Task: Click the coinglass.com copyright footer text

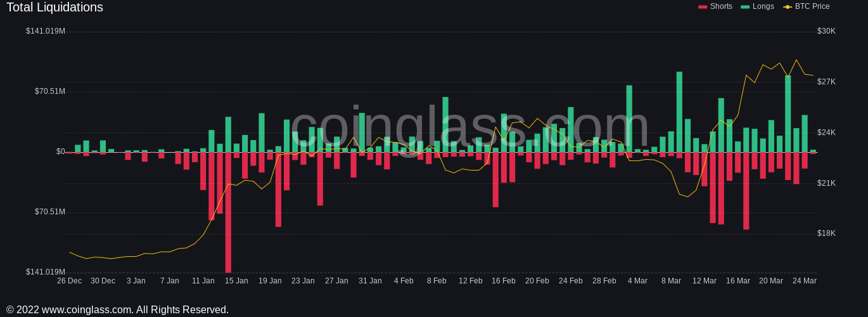Action: tap(117, 310)
